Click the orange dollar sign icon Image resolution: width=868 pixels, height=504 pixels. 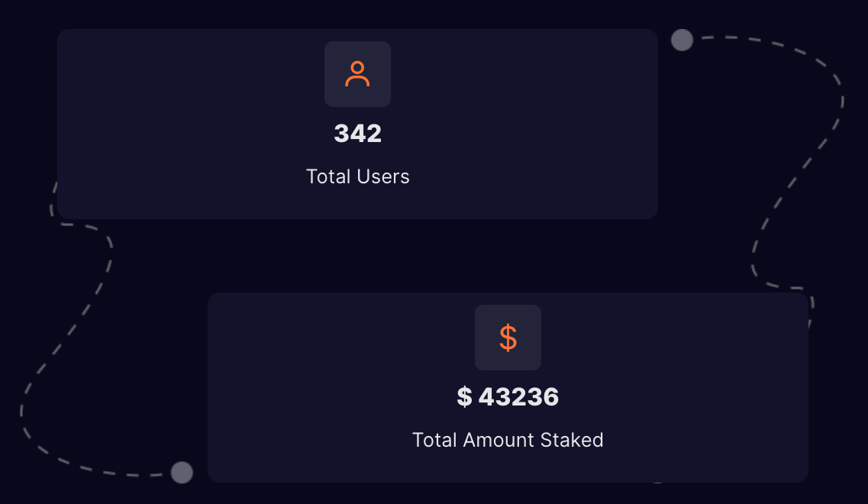click(x=508, y=338)
